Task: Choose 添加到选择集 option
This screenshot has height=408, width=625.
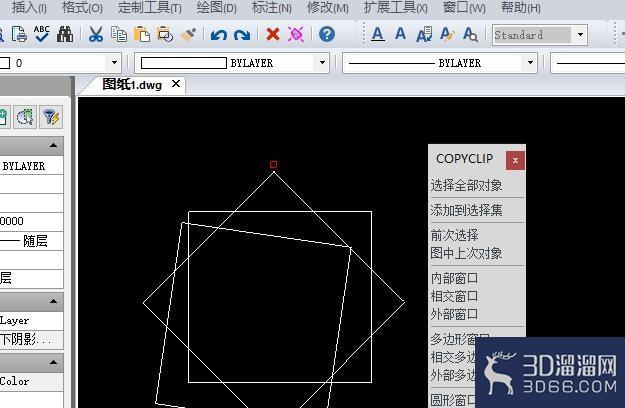Action: 466,210
